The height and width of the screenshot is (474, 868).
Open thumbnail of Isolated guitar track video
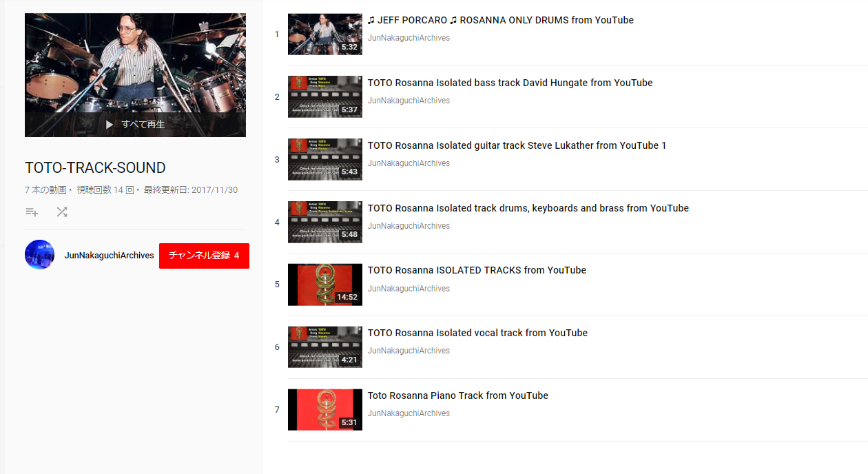(325, 160)
